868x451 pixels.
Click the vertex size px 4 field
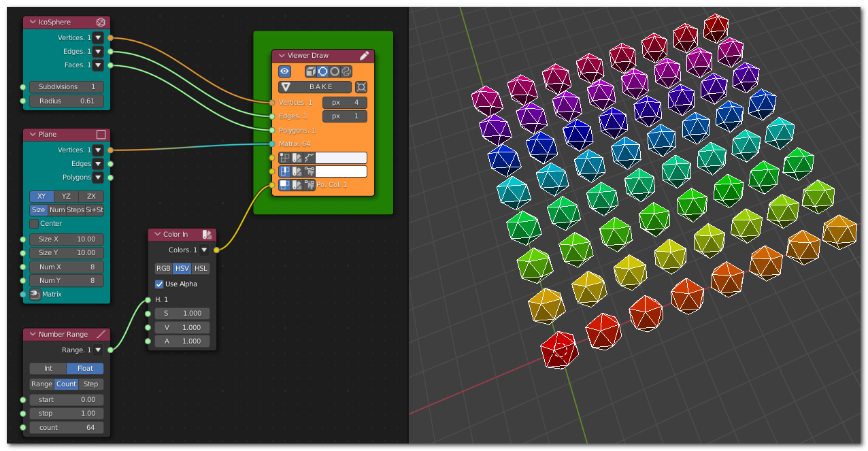pyautogui.click(x=345, y=103)
